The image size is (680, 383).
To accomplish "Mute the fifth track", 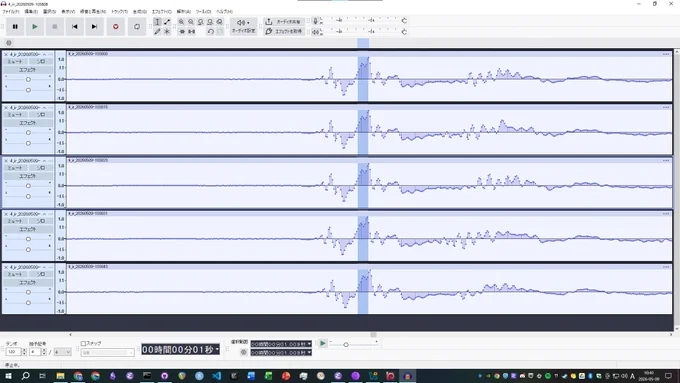I will (15, 275).
